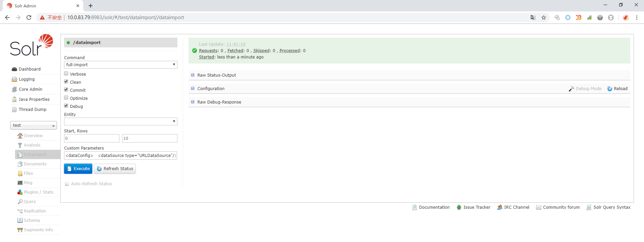Open the Files page
Viewport: 644px width, 242px height.
pos(28,173)
